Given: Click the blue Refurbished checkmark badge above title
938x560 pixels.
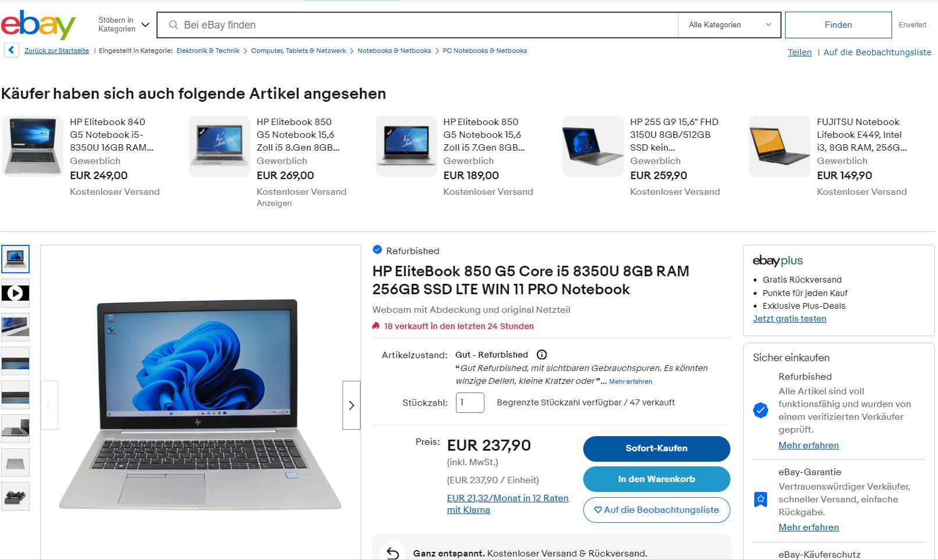Looking at the screenshot, I should pyautogui.click(x=377, y=250).
